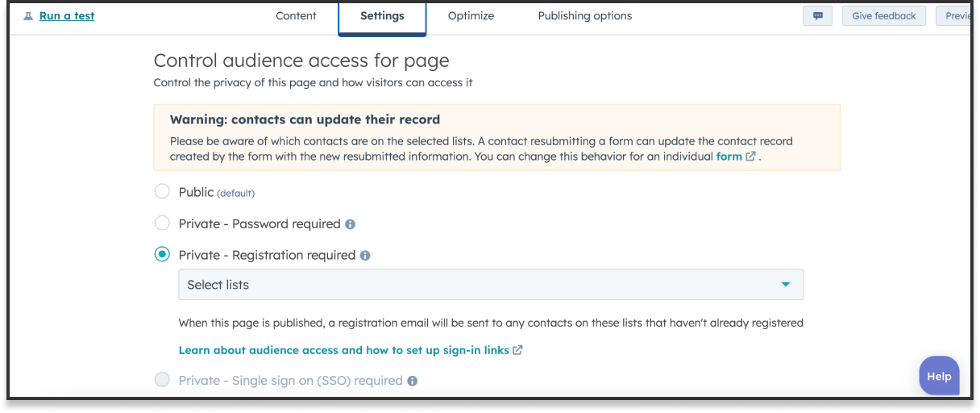The width and height of the screenshot is (980, 413).
Task: Click external link icon next to form
Action: click(750, 156)
